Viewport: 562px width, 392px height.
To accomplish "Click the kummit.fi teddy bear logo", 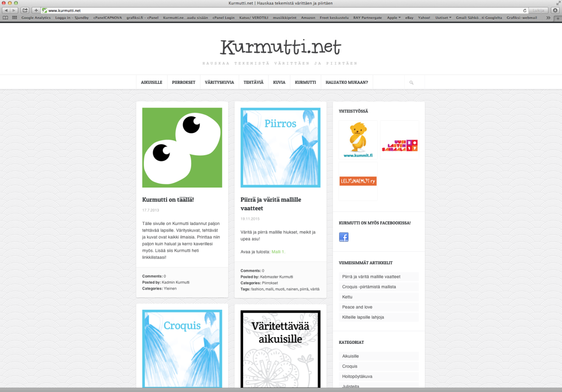I will (x=358, y=139).
